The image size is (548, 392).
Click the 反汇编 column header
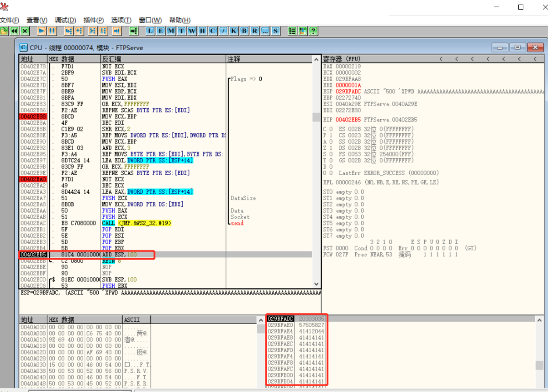163,59
